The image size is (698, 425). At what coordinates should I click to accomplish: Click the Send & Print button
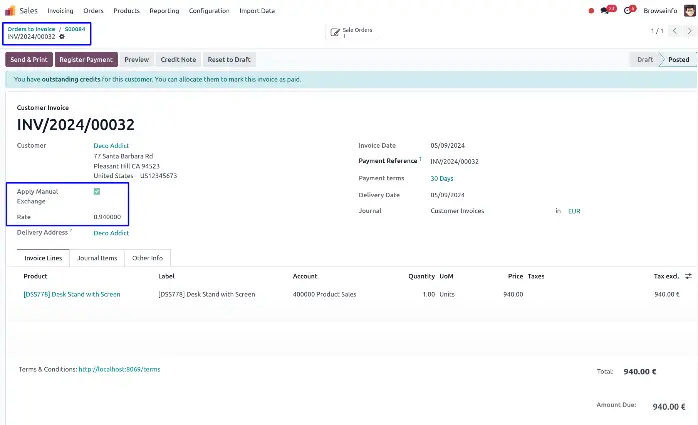29,60
